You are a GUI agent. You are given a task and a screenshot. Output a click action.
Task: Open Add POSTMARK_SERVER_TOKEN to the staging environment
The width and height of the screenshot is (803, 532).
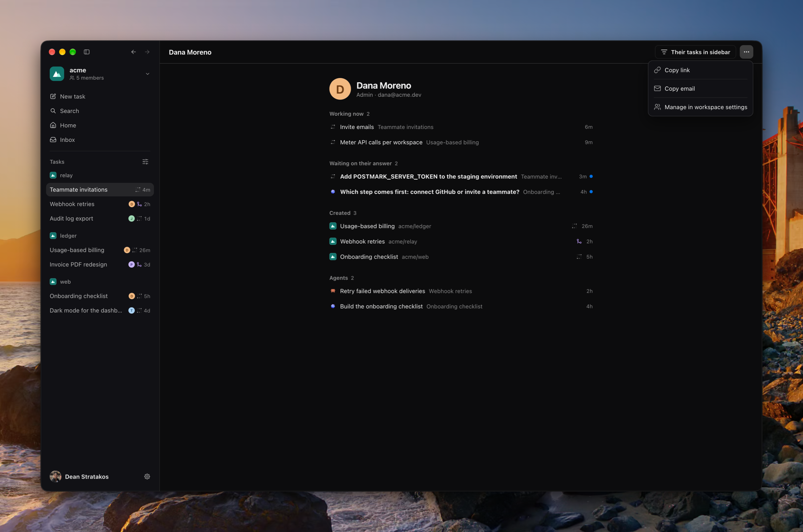click(461, 177)
